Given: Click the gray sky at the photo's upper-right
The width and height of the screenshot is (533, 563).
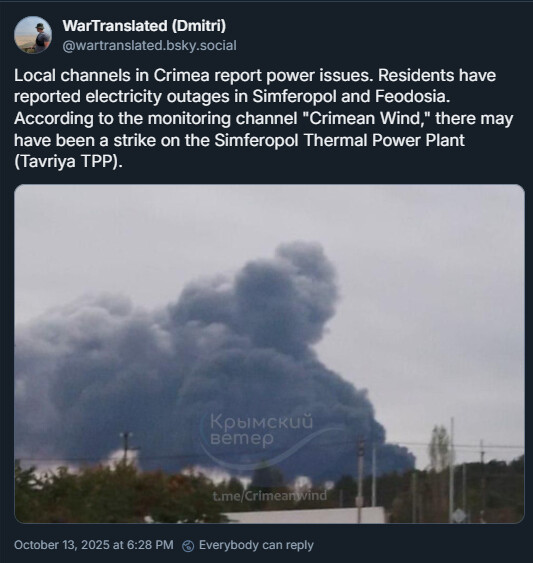Looking at the screenshot, I should click(449, 251).
